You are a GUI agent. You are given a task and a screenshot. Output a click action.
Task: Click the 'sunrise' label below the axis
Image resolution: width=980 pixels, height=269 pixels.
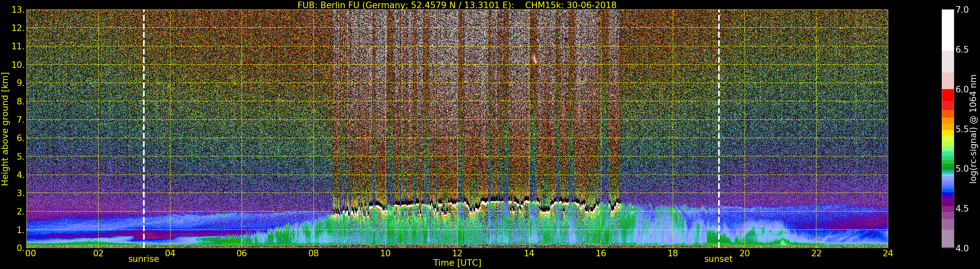(x=143, y=259)
